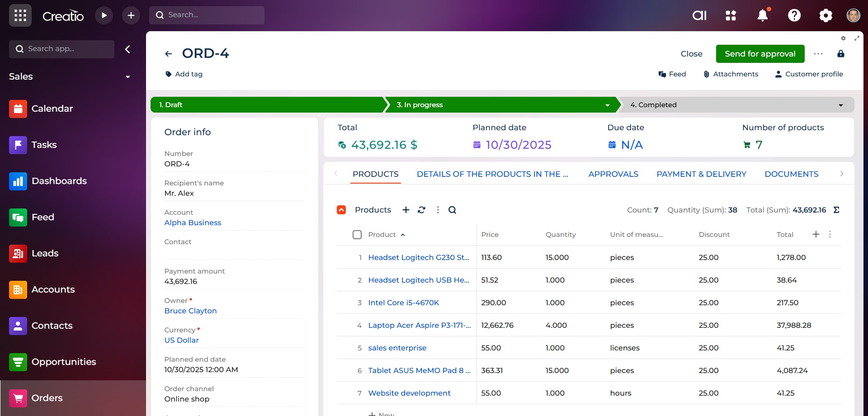Open the Alpha Business account link
This screenshot has width=868, height=416.
tap(193, 222)
